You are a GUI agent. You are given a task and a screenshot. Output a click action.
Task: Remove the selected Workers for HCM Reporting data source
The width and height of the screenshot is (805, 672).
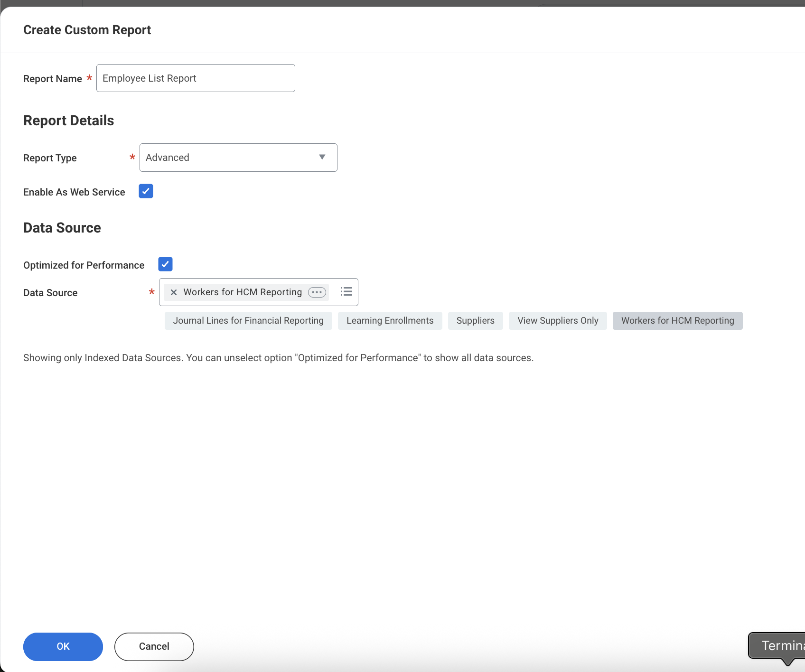tap(174, 292)
